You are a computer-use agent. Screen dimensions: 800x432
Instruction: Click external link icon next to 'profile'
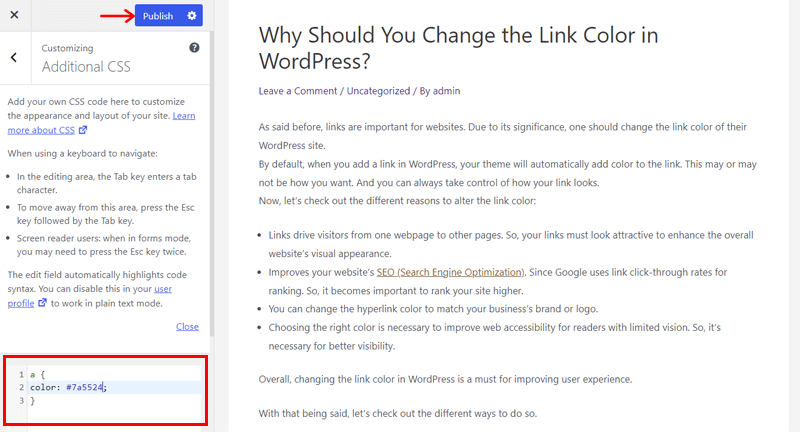tap(42, 303)
